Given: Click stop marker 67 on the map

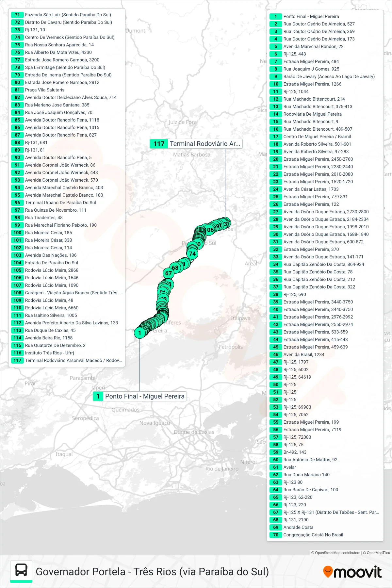Looking at the screenshot, I should 168,273.
